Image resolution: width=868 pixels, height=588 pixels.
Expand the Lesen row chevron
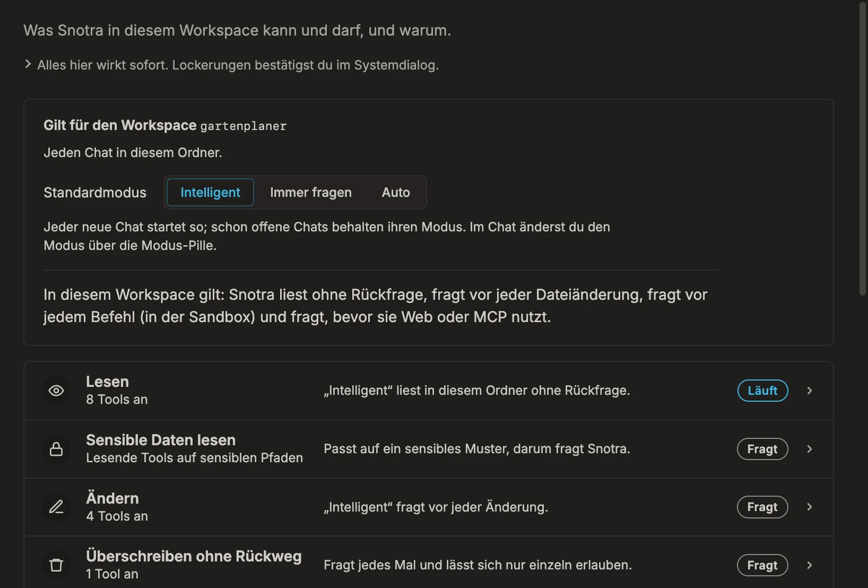(810, 391)
